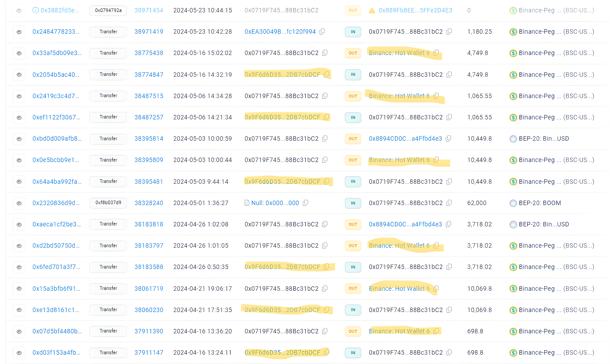The width and height of the screenshot is (612, 364).
Task: Toggle eye preview for 0x33af5db09e3 row
Action: click(x=19, y=53)
